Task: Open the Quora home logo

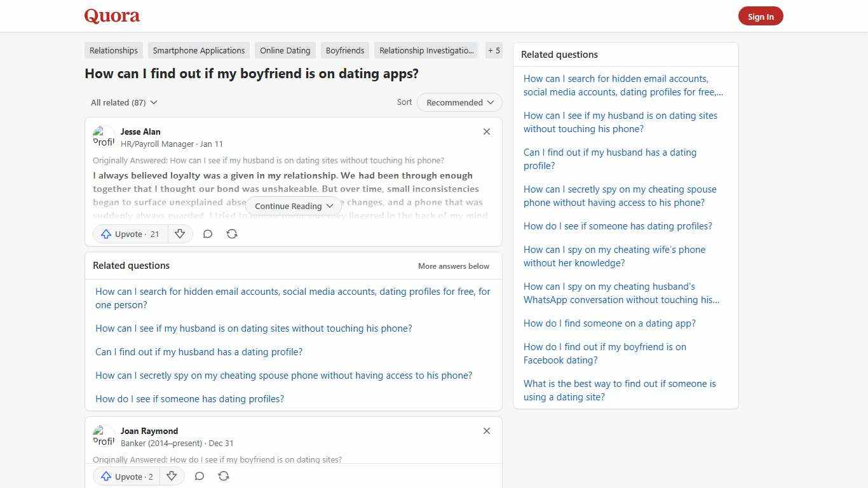Action: [112, 16]
